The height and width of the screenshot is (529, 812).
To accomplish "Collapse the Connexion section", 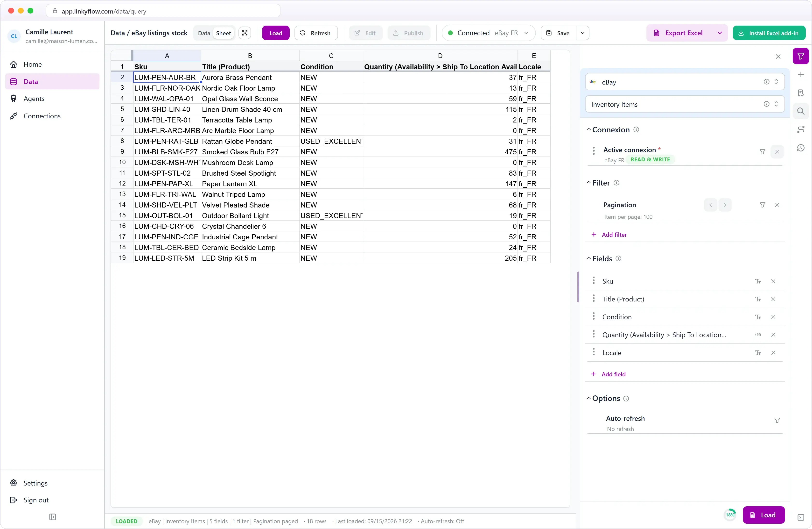I will pos(588,130).
